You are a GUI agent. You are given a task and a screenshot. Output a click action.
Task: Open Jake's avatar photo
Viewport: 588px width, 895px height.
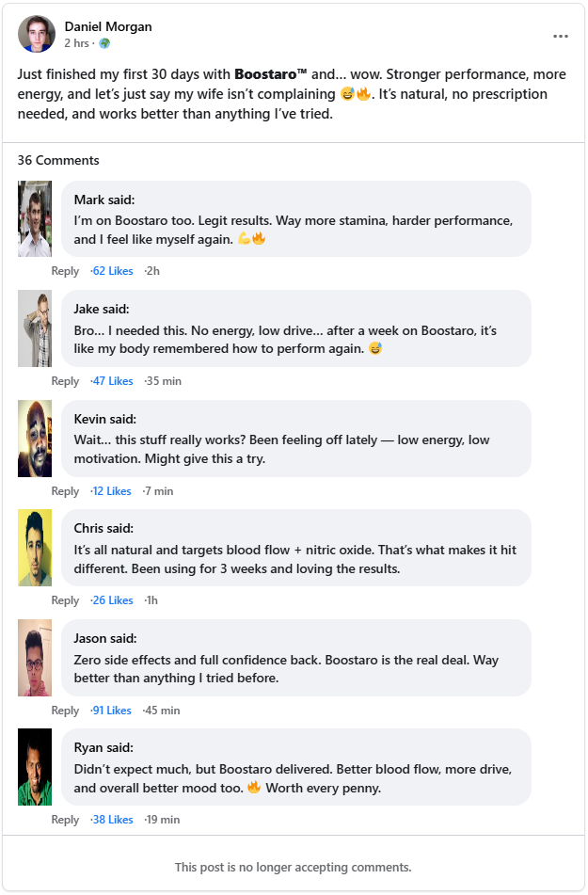coord(35,328)
